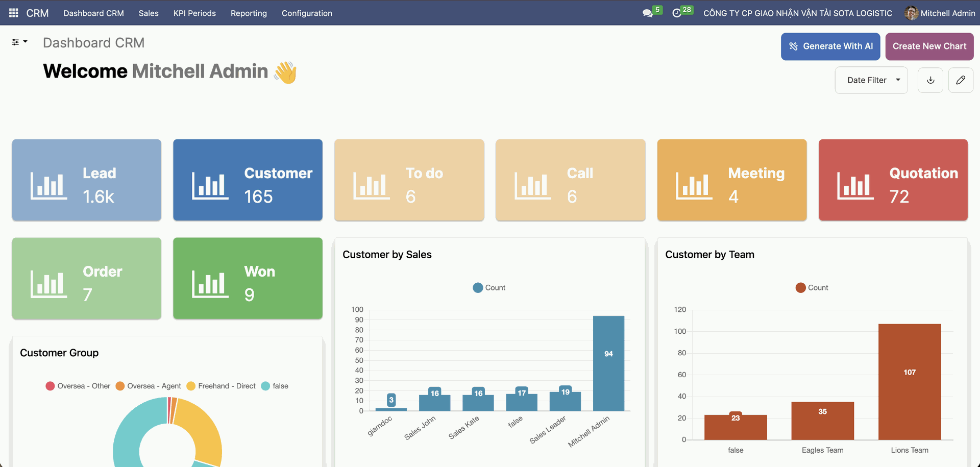Click the Quotation tile chart icon
This screenshot has width=980, height=467.
(855, 185)
